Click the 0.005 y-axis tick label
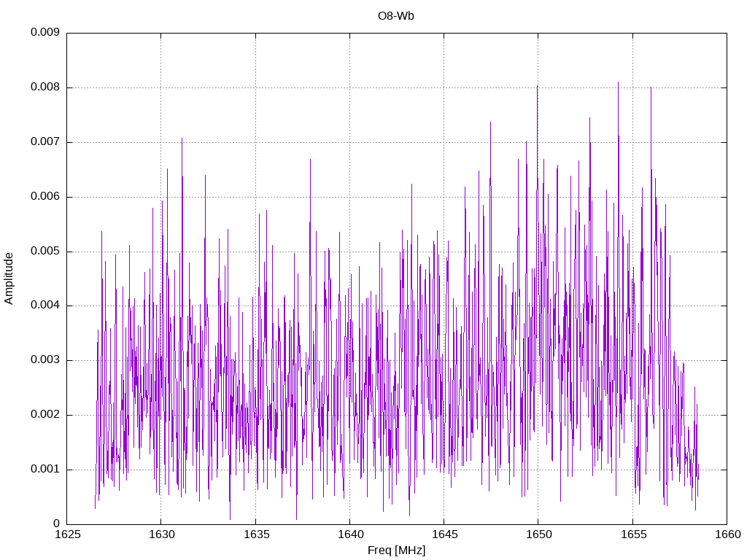The image size is (747, 560). pos(45,251)
